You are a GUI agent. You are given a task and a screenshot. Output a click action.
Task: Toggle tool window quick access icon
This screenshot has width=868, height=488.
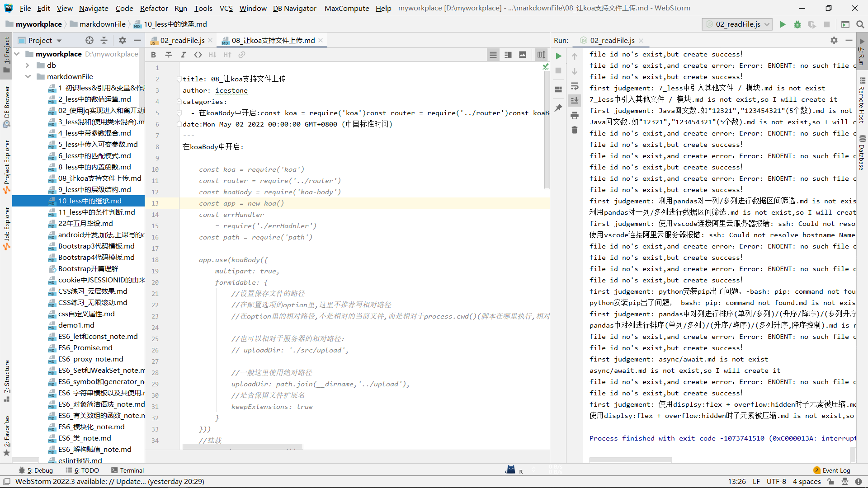[7, 482]
